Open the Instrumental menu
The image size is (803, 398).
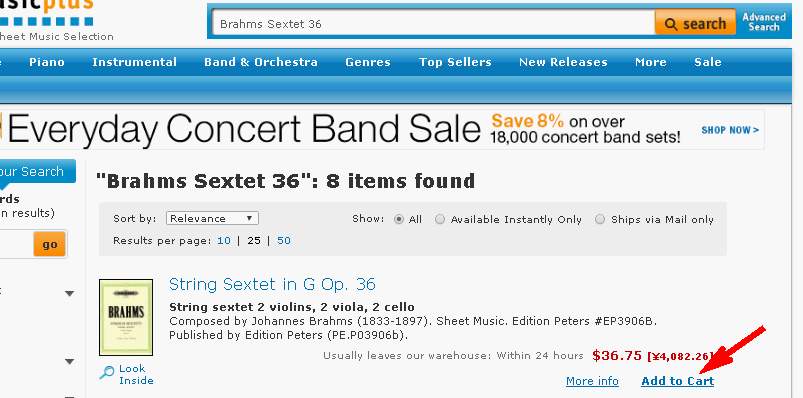[x=134, y=62]
